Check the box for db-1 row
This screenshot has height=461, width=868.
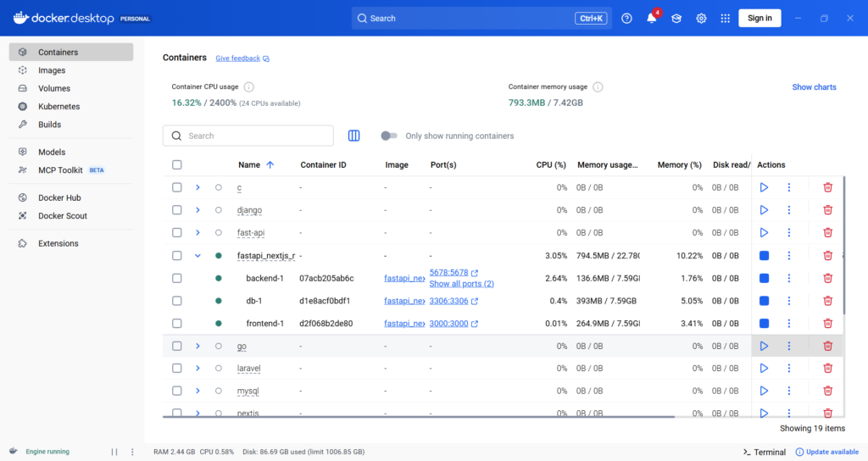point(176,301)
